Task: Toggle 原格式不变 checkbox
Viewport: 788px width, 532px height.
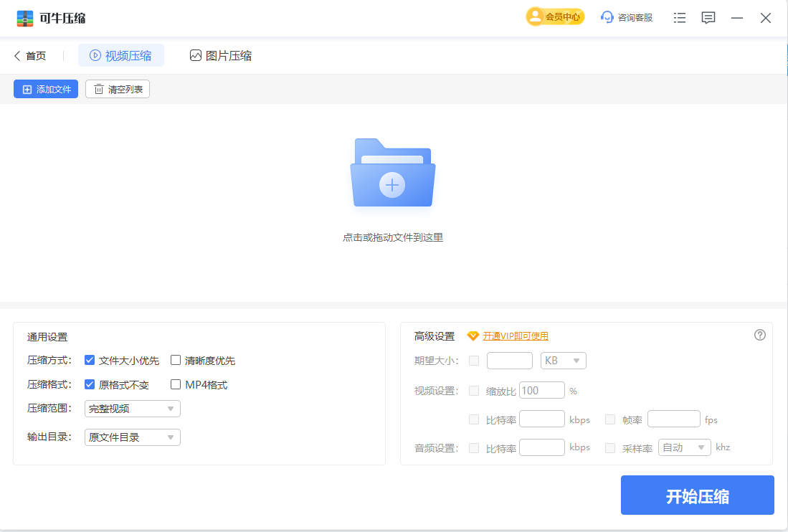Action: point(90,384)
